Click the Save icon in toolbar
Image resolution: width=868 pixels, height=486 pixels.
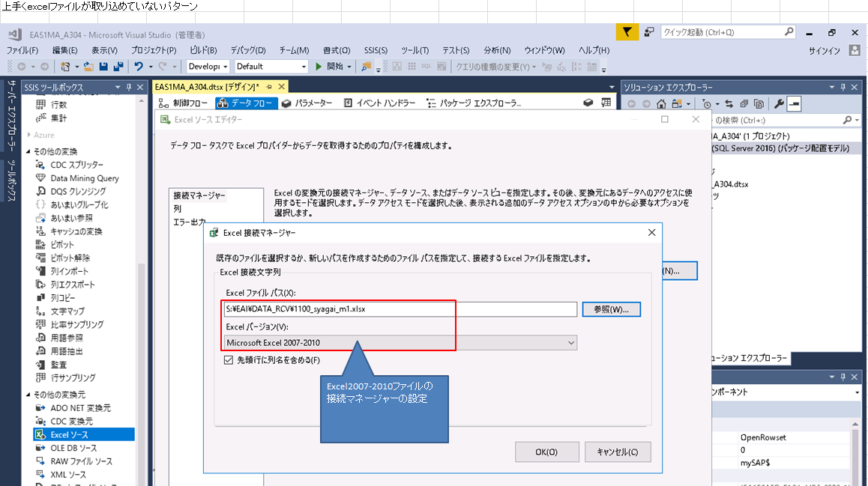103,67
